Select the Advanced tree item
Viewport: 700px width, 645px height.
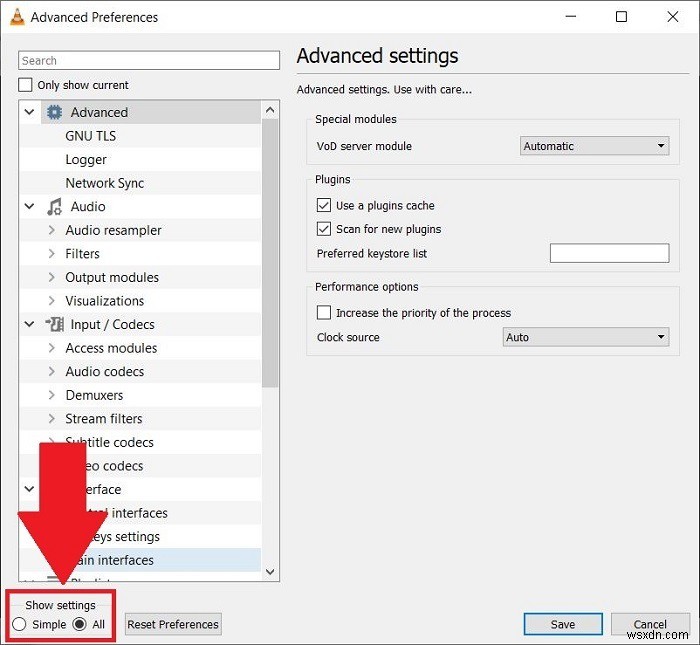tap(99, 112)
